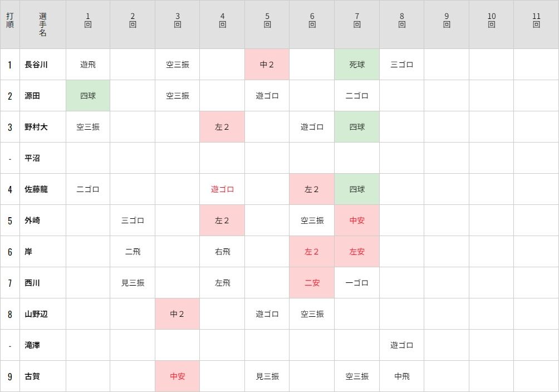This screenshot has width=559, height=392.
Task: Click 外崎's red 中安 result in 7回
Action: click(x=357, y=220)
